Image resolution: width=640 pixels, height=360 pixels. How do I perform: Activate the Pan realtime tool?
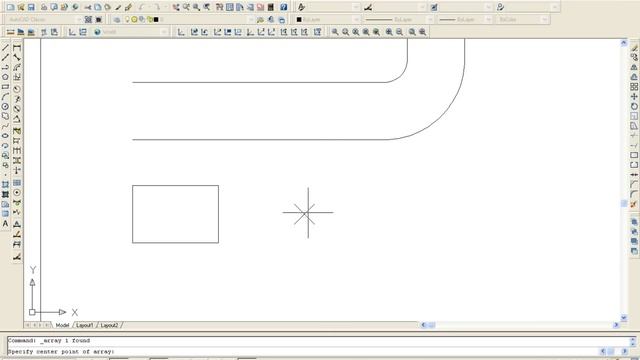176,7
